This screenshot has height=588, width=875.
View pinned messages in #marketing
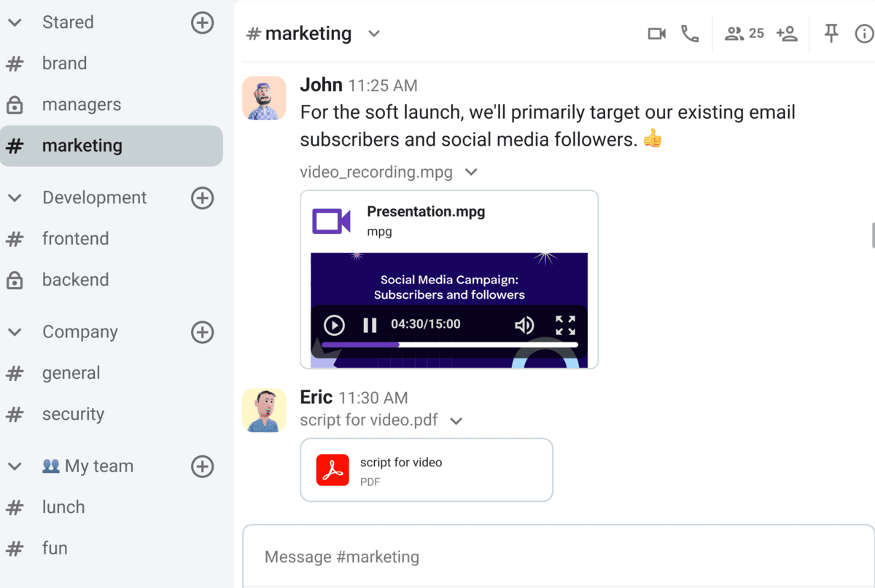click(831, 33)
